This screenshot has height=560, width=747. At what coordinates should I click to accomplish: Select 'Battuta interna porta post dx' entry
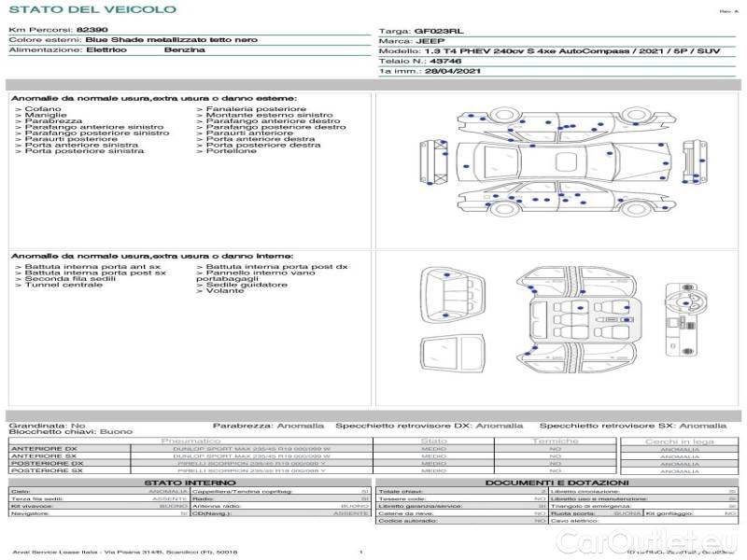click(x=277, y=267)
